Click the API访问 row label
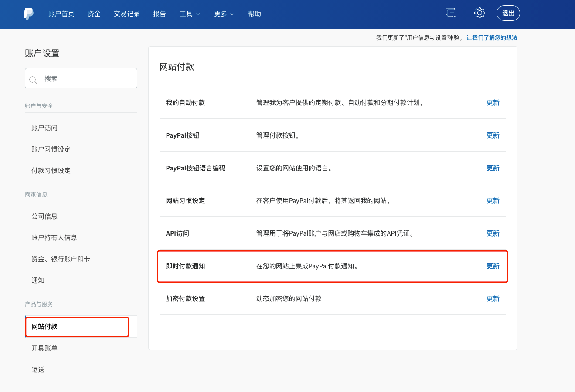 point(177,233)
